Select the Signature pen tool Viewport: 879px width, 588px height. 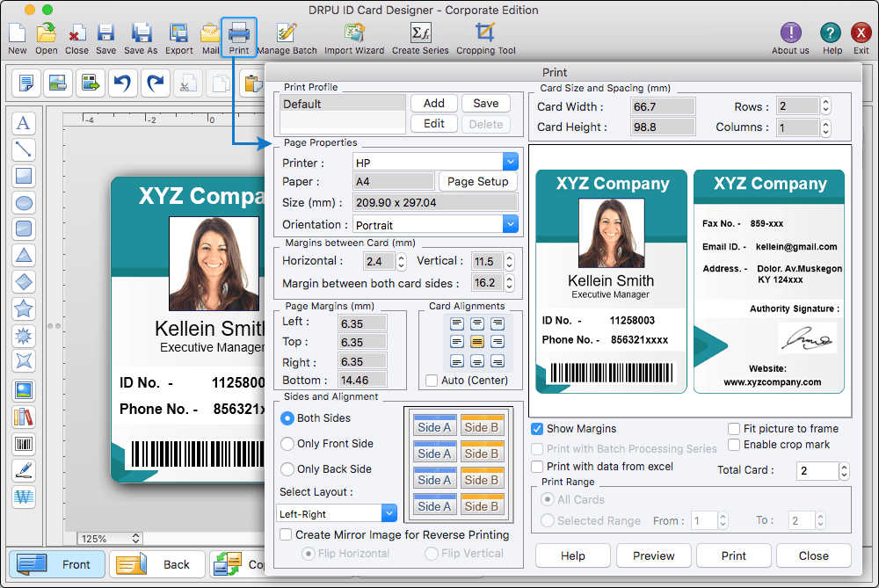(x=24, y=471)
